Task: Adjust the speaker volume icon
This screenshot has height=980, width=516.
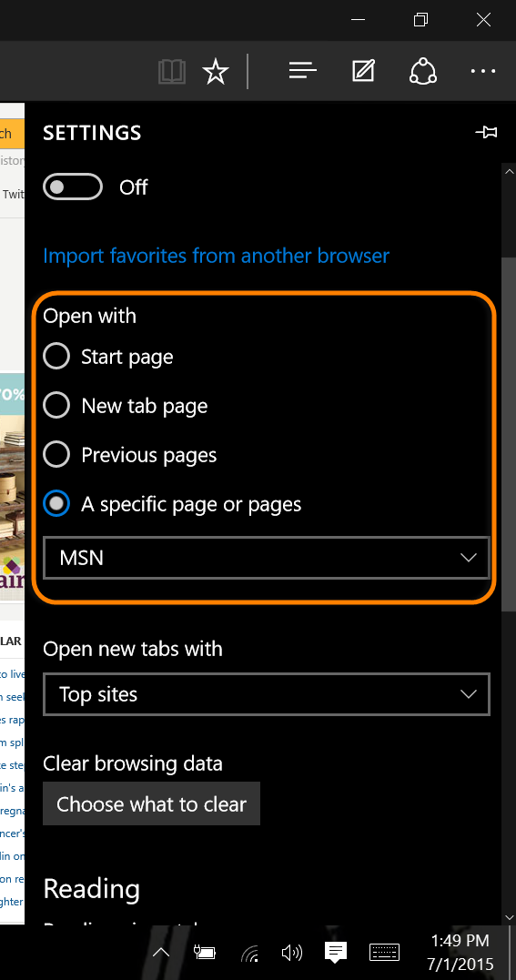Action: coord(291,952)
